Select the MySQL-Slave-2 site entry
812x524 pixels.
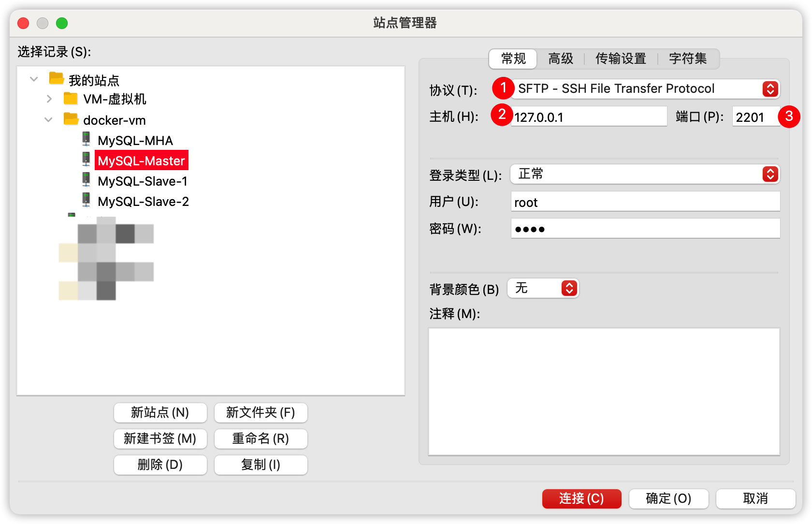coord(143,201)
